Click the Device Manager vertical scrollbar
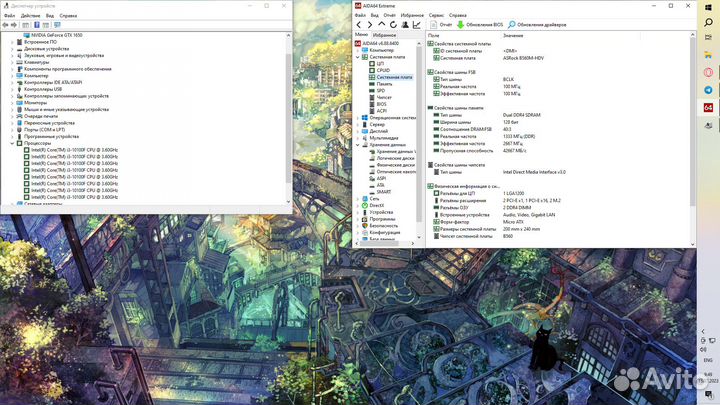Viewport: 720px width, 405px height. [288, 118]
